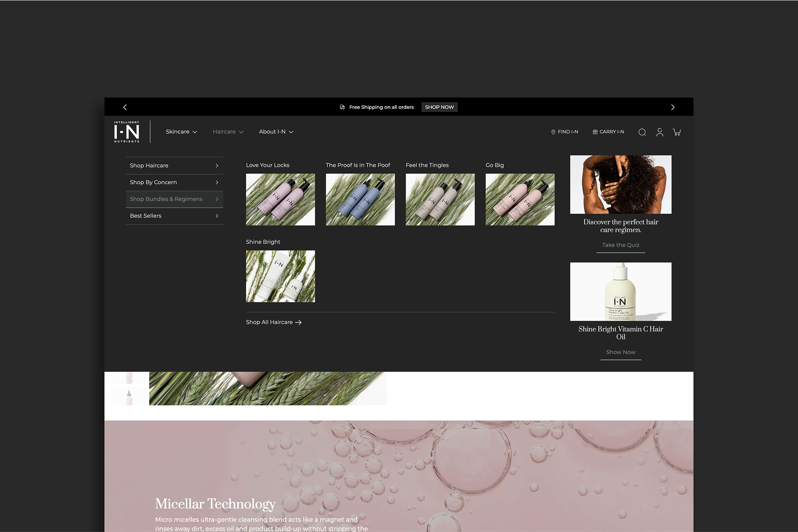The height and width of the screenshot is (532, 798).
Task: Click CARRY I-N store link
Action: (x=608, y=132)
